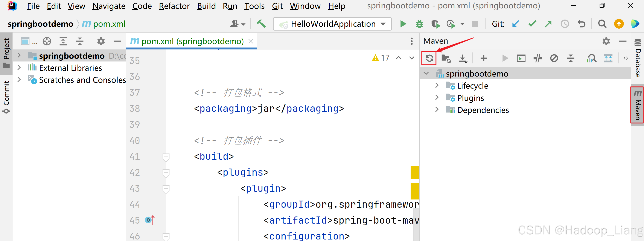Viewport: 644px width, 241px height.
Task: Expand Plugins node in Maven panel
Action: (437, 97)
